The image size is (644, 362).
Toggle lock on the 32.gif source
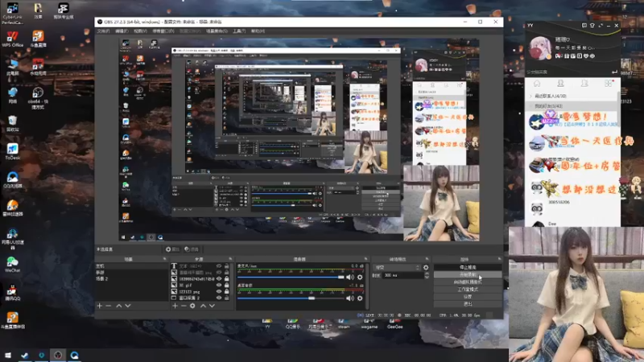(227, 285)
